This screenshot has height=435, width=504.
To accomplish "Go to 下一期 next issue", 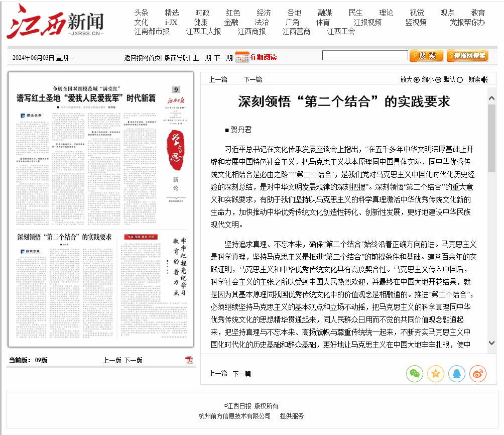I will point(223,58).
